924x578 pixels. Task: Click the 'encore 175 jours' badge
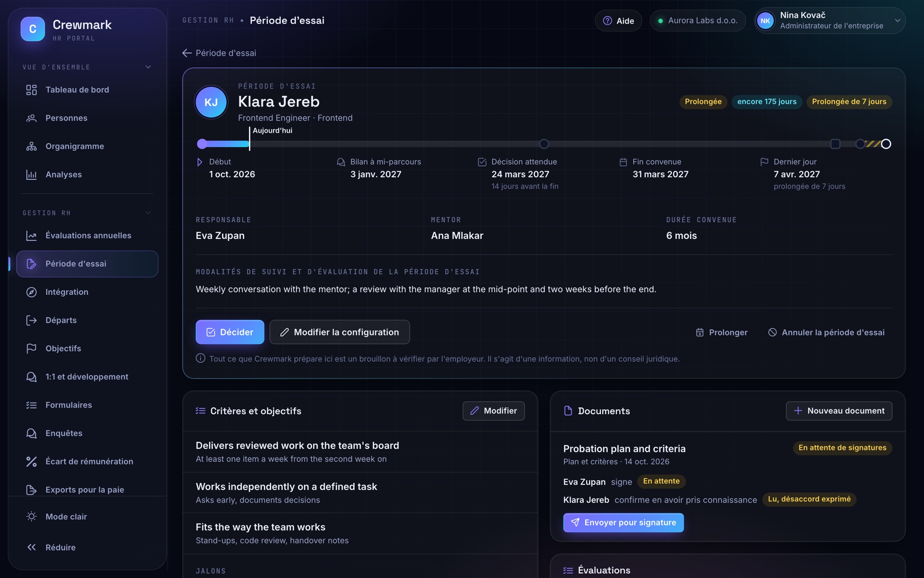(767, 102)
